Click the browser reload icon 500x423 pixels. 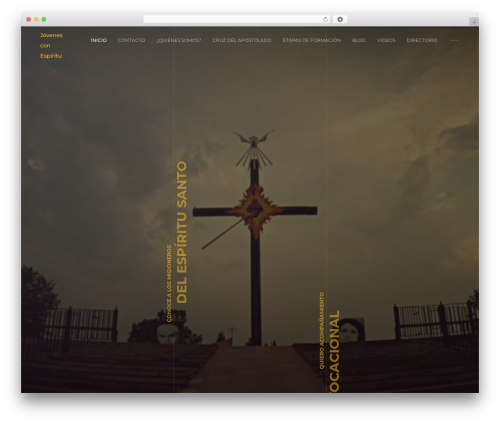click(325, 20)
